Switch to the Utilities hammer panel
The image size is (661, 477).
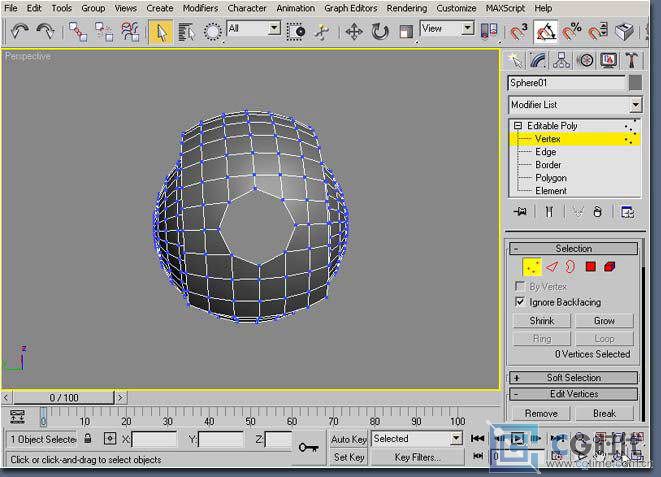(631, 60)
